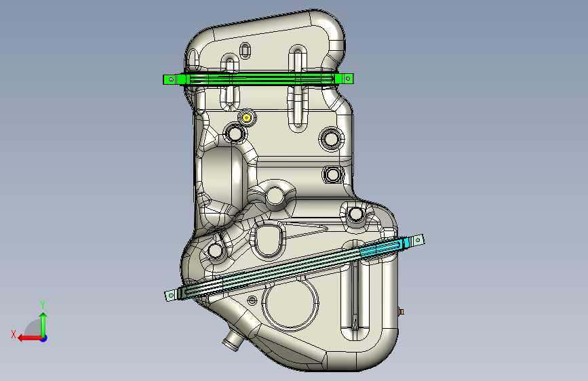588x381 pixels.
Task: Click the outlet pipe at tank bottom
Action: click(x=233, y=340)
